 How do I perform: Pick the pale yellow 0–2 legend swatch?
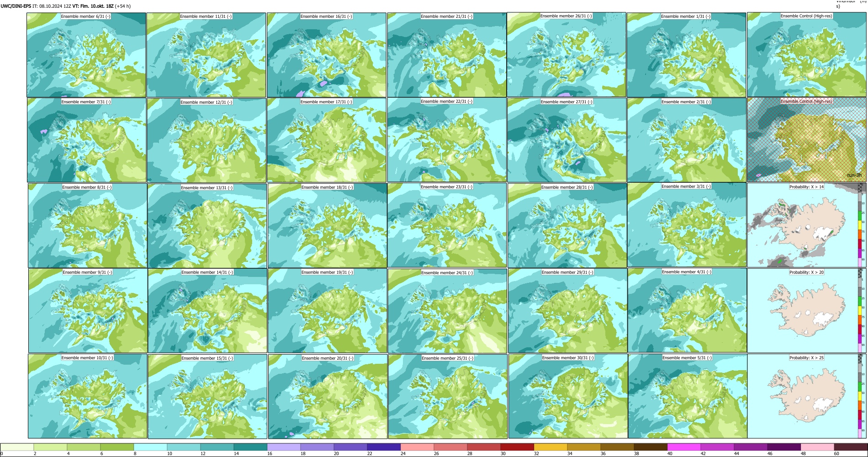point(17,447)
